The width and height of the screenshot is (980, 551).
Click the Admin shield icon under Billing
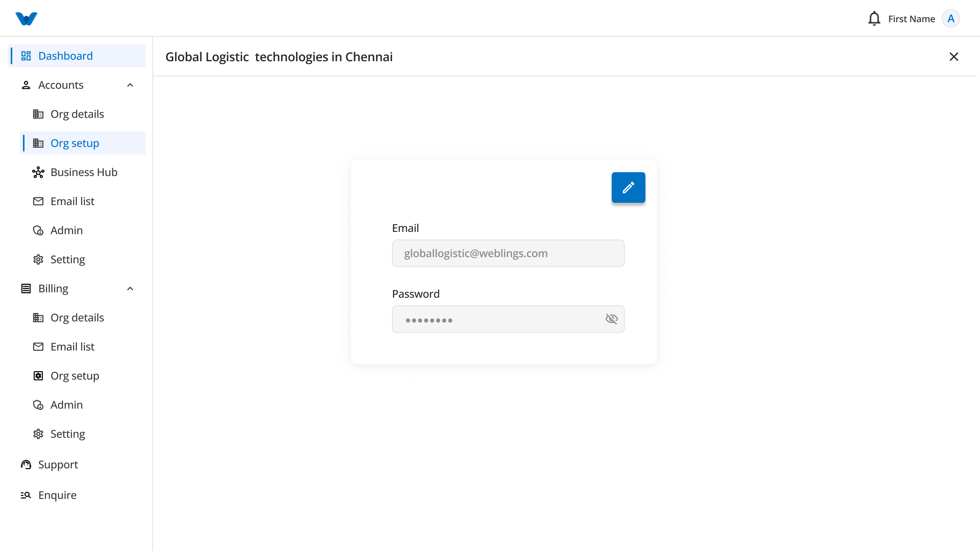coord(38,405)
